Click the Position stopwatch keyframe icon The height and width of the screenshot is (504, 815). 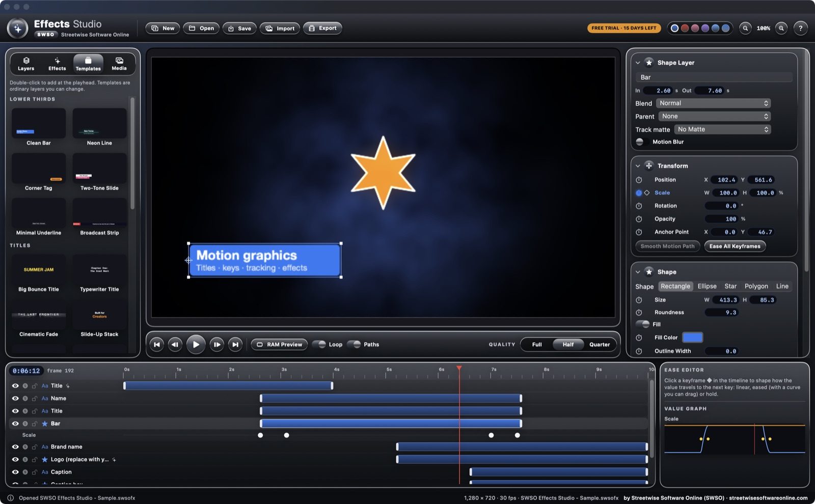point(639,180)
